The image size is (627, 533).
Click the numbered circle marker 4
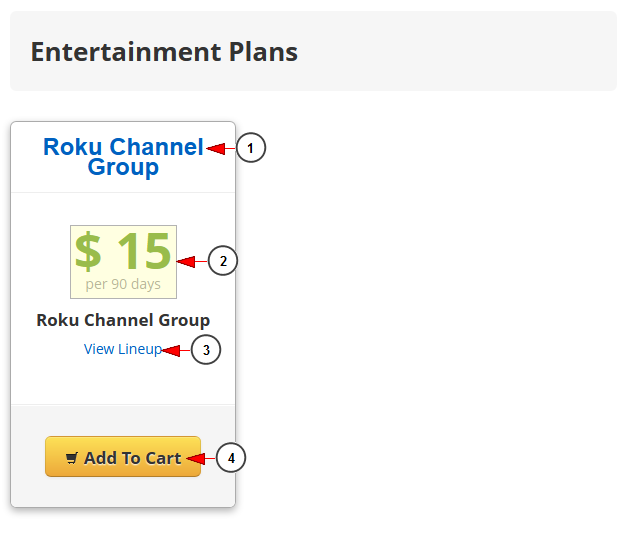(231, 458)
